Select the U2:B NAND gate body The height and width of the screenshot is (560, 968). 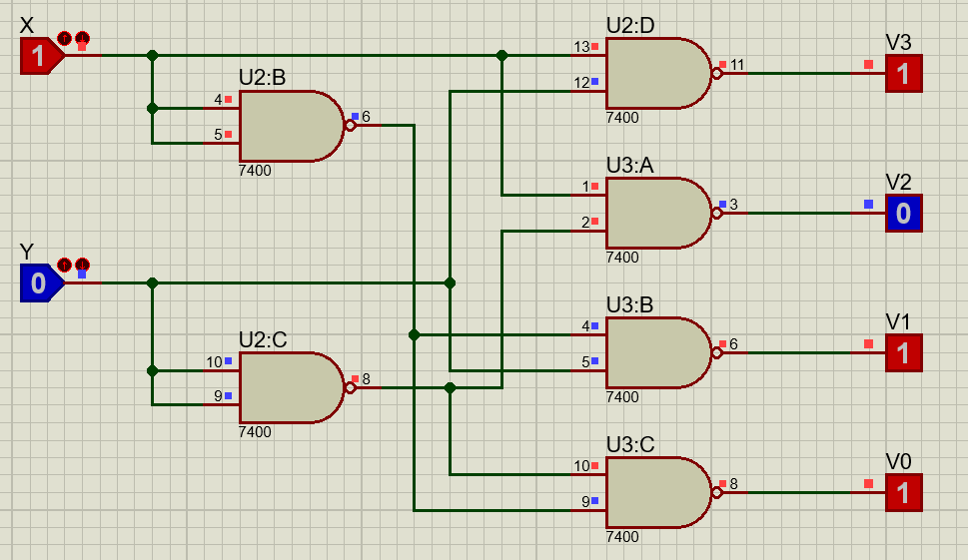pyautogui.click(x=290, y=127)
